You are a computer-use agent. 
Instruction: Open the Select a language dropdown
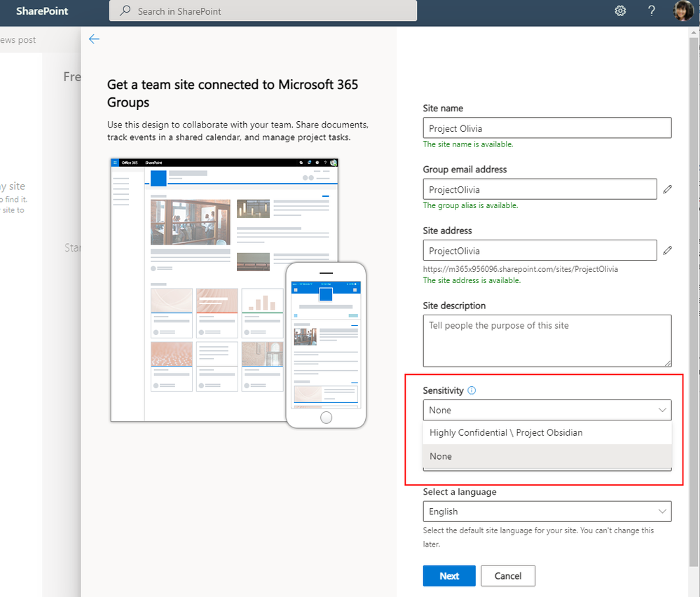pos(547,512)
